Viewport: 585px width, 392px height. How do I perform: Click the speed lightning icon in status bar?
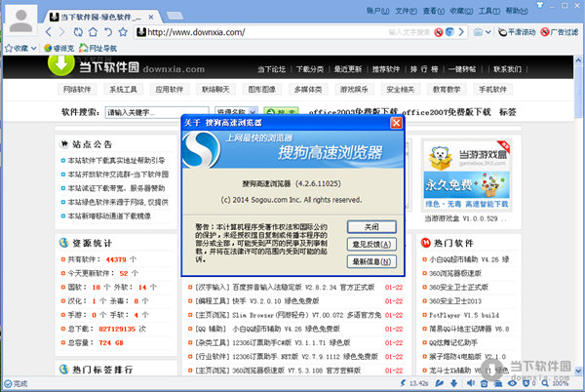pos(403,383)
